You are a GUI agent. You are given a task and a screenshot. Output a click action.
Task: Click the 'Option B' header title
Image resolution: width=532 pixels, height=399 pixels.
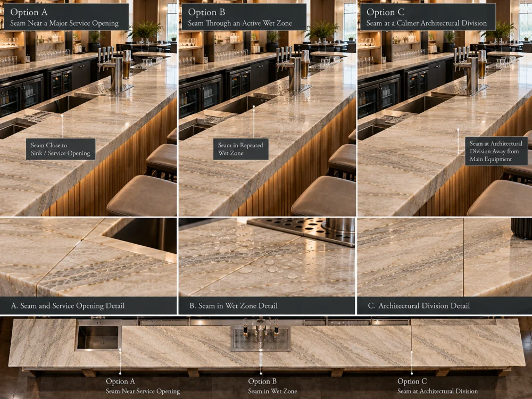206,12
